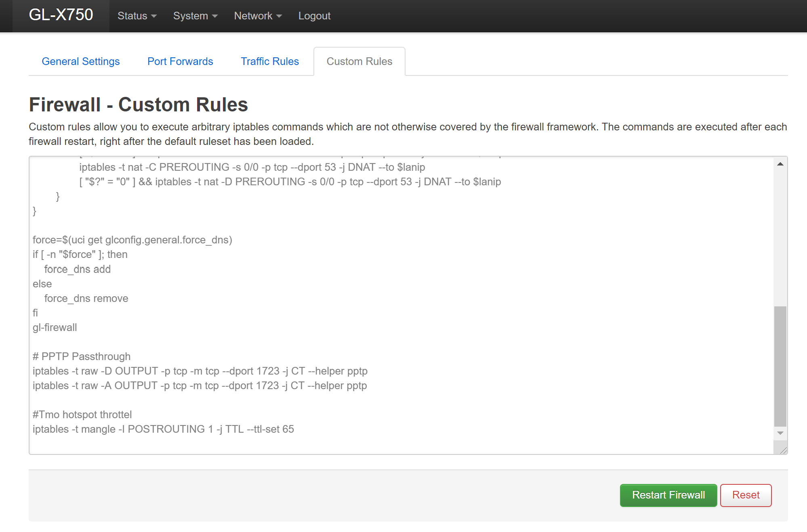Click the textarea scrollbar down arrow
The image size is (807, 532).
click(x=780, y=433)
